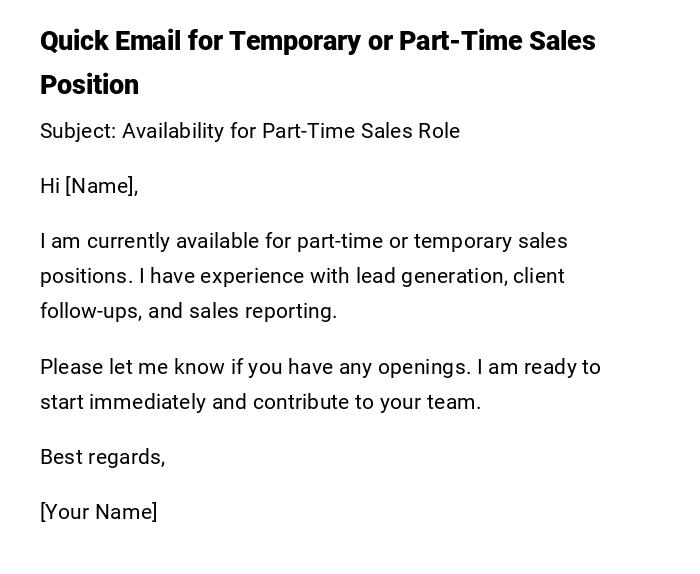Click the "Subject:" label
Image resolution: width=700 pixels, height=574 pixels.
tap(78, 131)
